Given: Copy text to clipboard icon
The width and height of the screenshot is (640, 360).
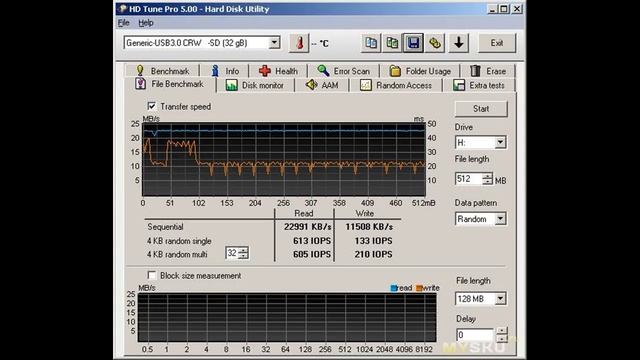Looking at the screenshot, I should click(371, 43).
